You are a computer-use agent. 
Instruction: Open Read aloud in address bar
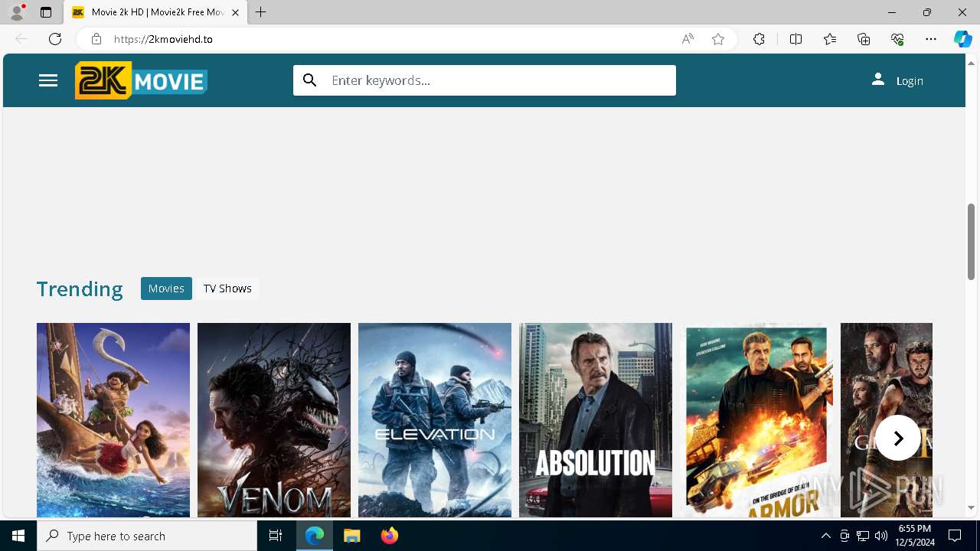click(688, 39)
